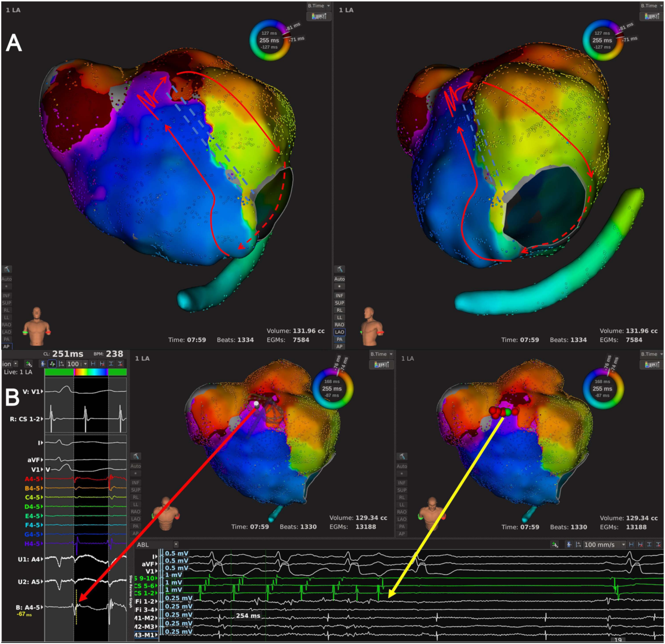Viewport: 665px width, 644px height.
Task: Click vertical caliper icon in left signal panel
Action: [111, 364]
